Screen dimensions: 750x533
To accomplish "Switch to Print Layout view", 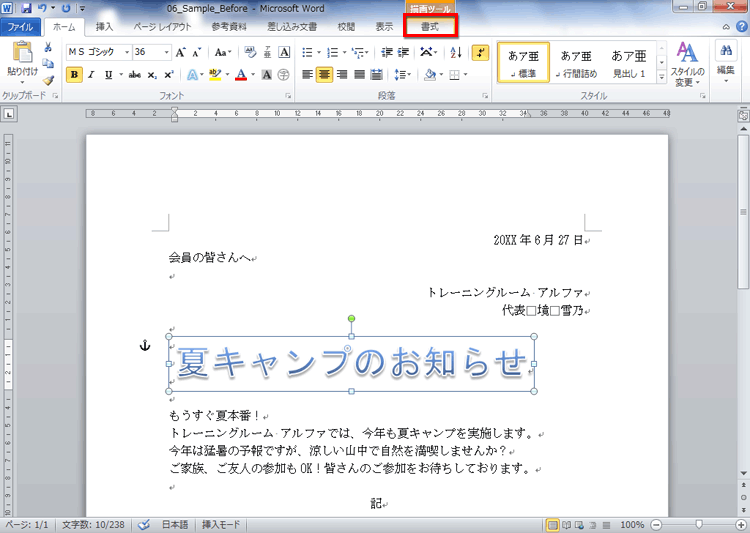I will pos(552,525).
